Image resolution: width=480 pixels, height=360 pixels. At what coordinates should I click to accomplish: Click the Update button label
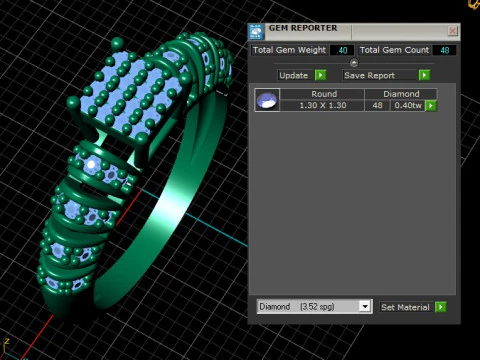click(294, 75)
